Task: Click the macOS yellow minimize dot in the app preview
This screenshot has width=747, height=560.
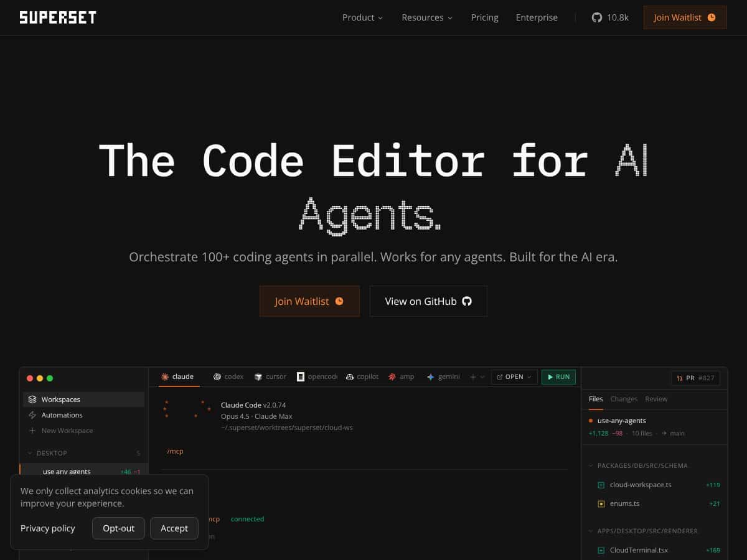Action: pos(40,378)
